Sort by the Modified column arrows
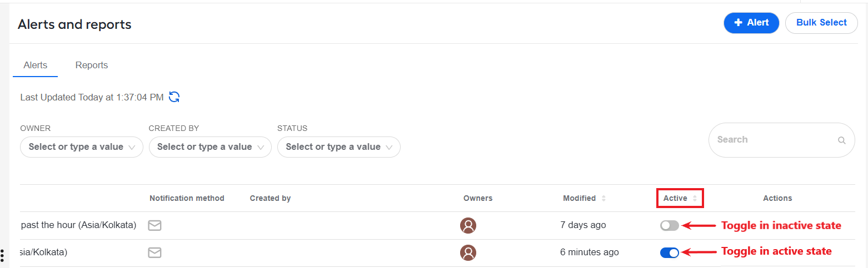 click(603, 198)
